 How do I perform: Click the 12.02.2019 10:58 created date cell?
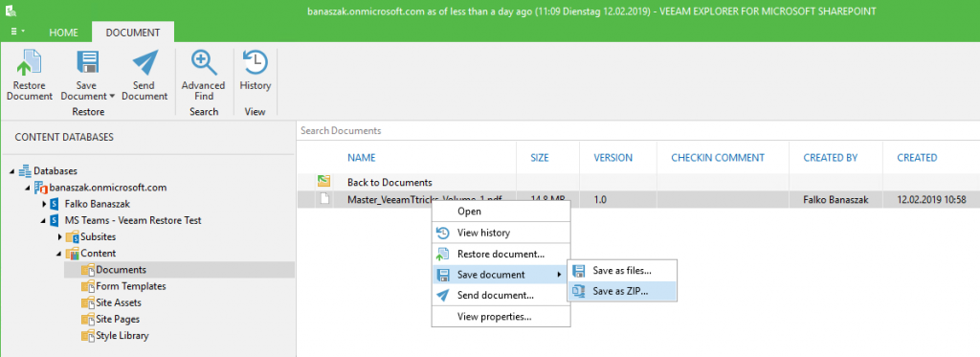(x=932, y=199)
